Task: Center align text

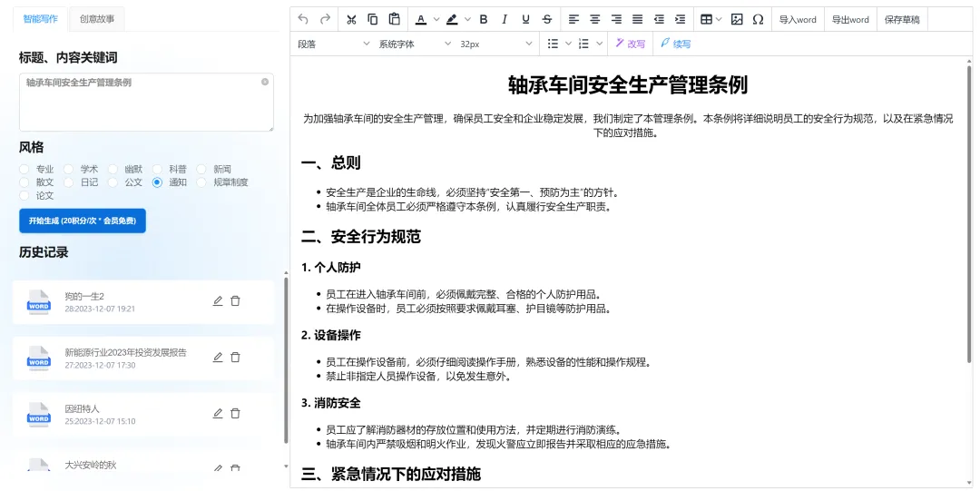Action: click(x=595, y=19)
